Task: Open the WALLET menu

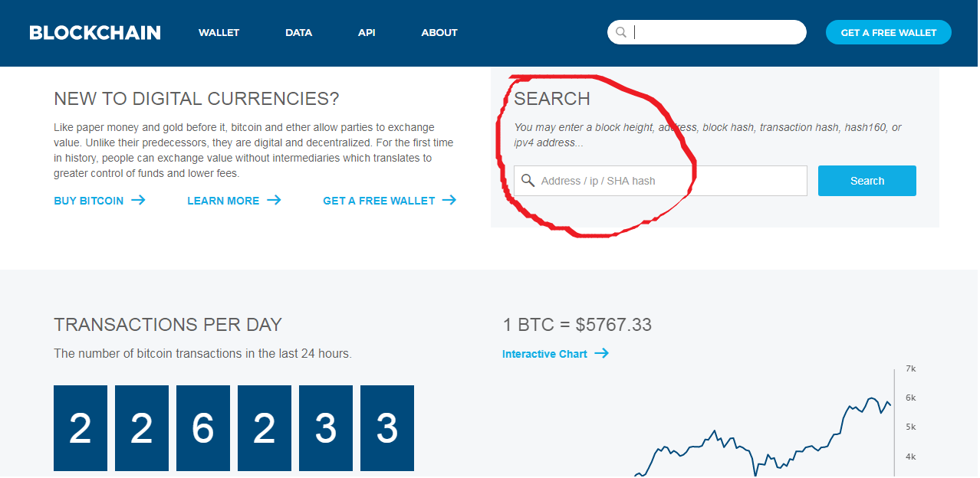Action: point(219,33)
